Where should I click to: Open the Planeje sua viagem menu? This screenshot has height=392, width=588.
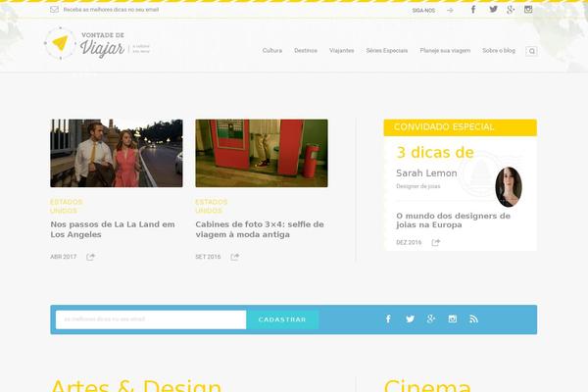coord(445,50)
